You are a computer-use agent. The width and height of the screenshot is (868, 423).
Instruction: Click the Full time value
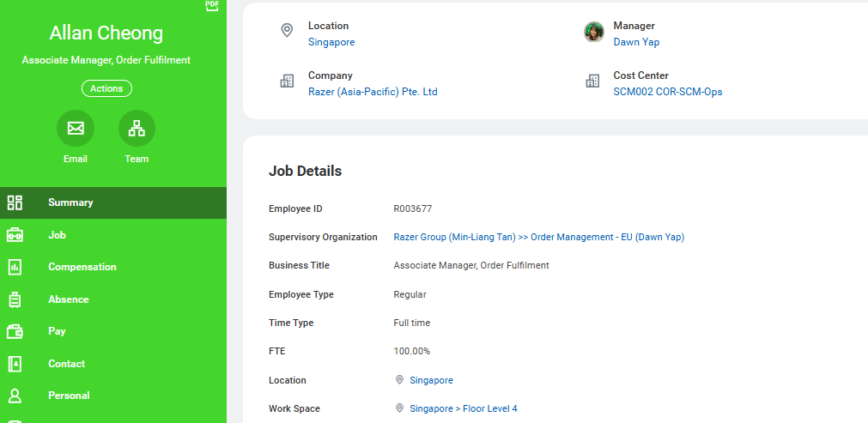[x=412, y=323]
